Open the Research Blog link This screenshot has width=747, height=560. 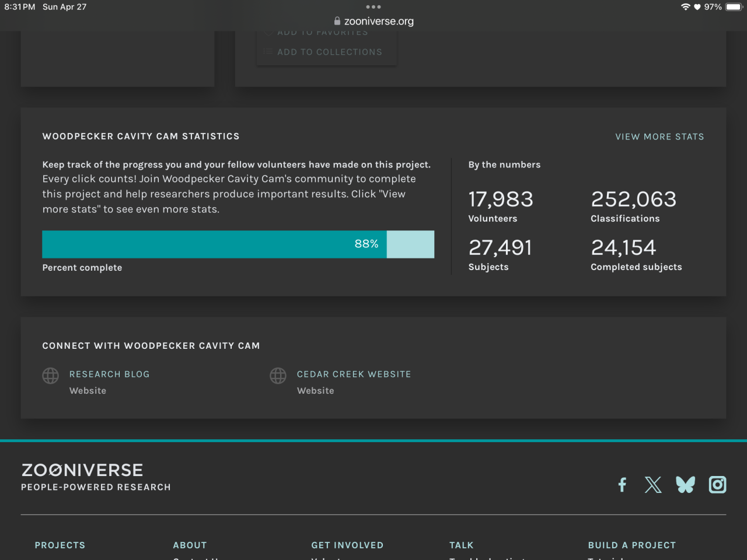(109, 374)
